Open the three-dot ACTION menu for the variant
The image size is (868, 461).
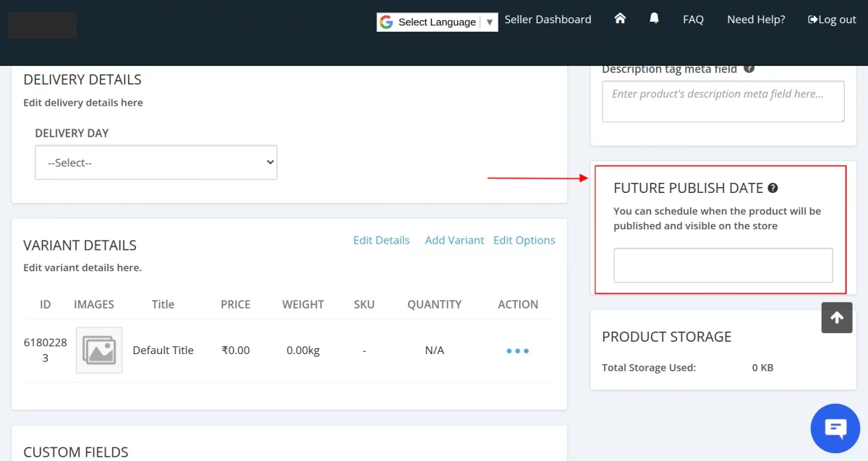(517, 350)
